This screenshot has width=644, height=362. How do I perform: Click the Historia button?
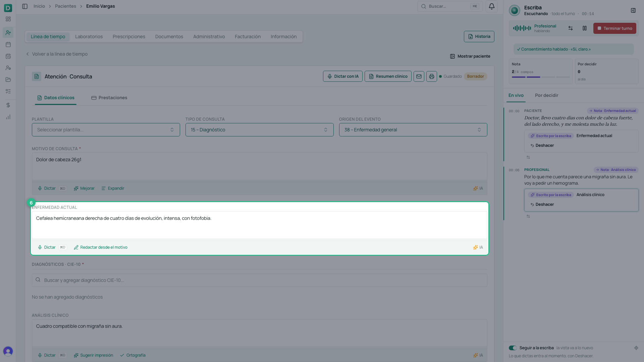point(479,37)
